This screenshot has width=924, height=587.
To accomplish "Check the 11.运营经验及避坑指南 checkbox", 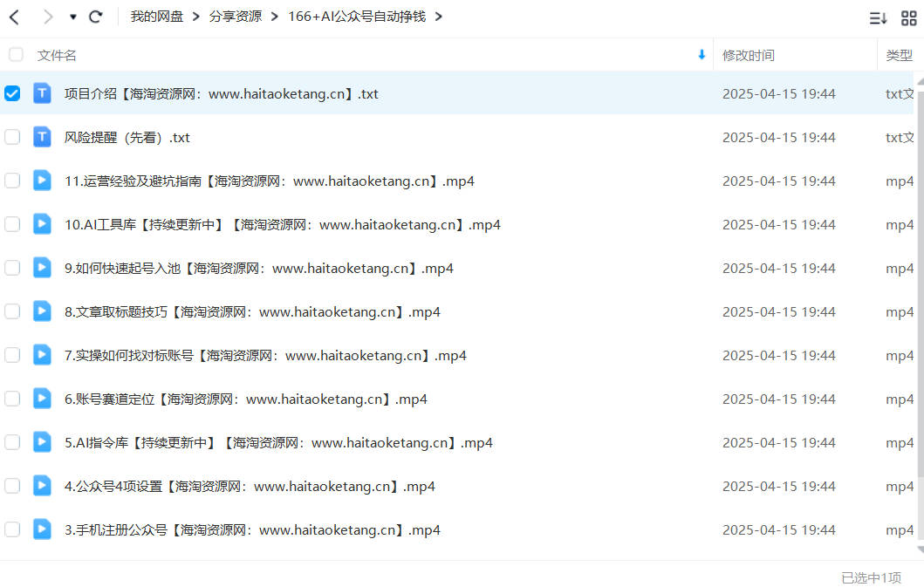I will coord(12,181).
